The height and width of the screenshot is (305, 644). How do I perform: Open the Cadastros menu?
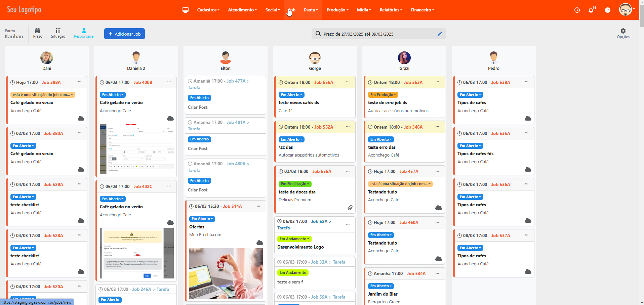pyautogui.click(x=208, y=10)
